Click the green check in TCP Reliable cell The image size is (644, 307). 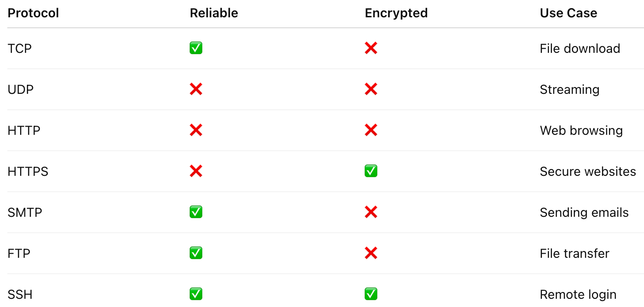[196, 48]
